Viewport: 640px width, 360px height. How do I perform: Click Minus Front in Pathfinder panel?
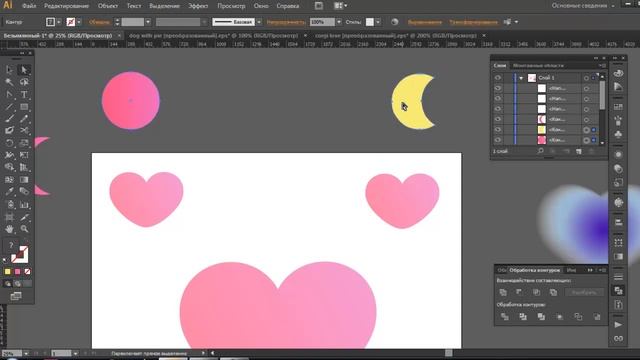click(519, 292)
